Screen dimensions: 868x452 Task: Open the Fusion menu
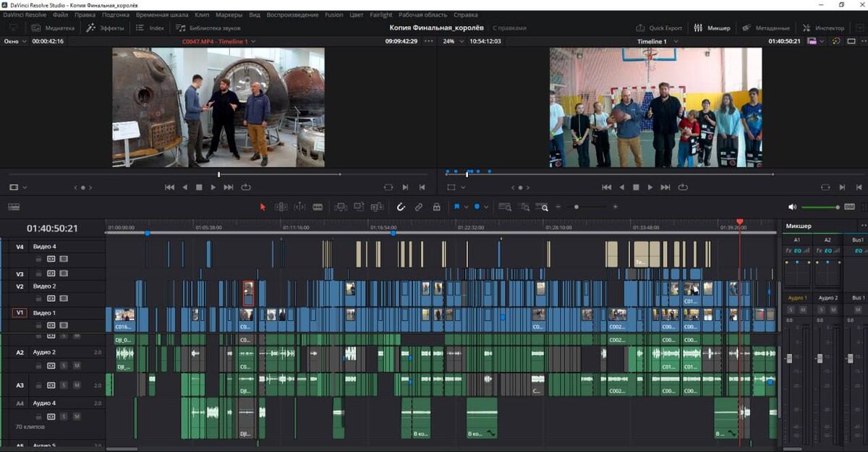333,14
